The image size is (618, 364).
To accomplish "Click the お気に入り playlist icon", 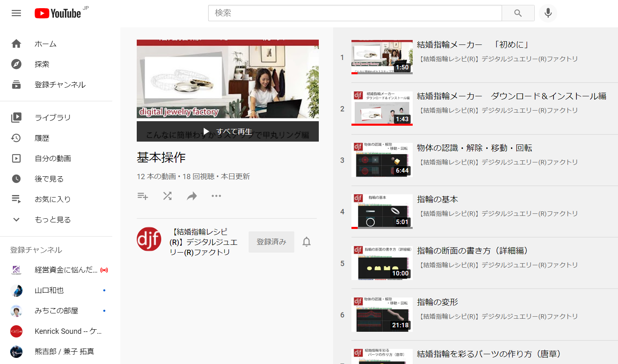I will pyautogui.click(x=16, y=199).
